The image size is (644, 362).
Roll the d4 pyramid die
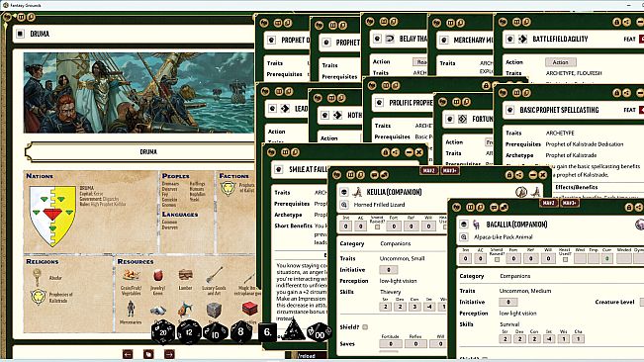click(x=293, y=330)
